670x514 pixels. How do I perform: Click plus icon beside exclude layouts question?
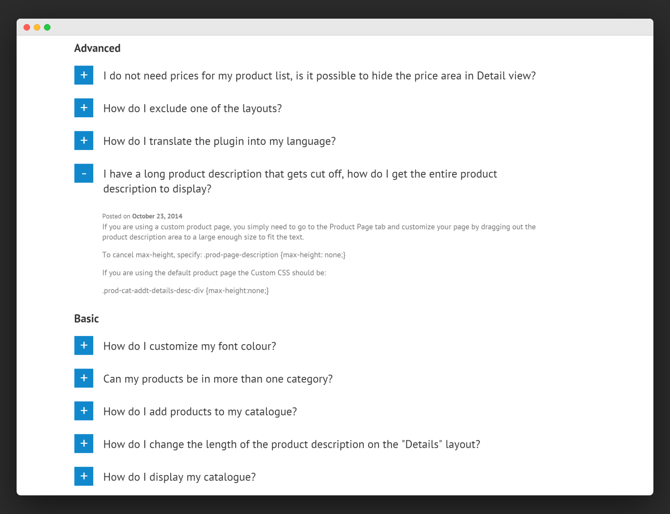83,108
